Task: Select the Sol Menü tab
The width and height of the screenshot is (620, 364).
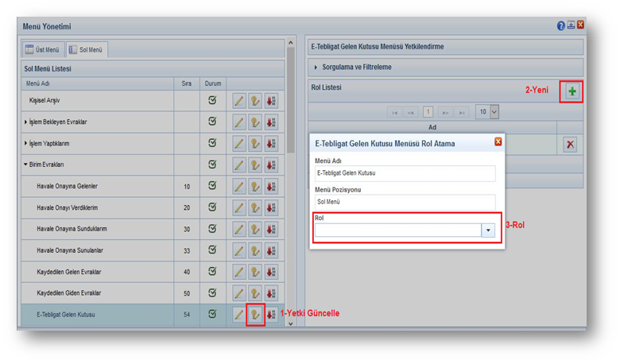Action: (88, 50)
